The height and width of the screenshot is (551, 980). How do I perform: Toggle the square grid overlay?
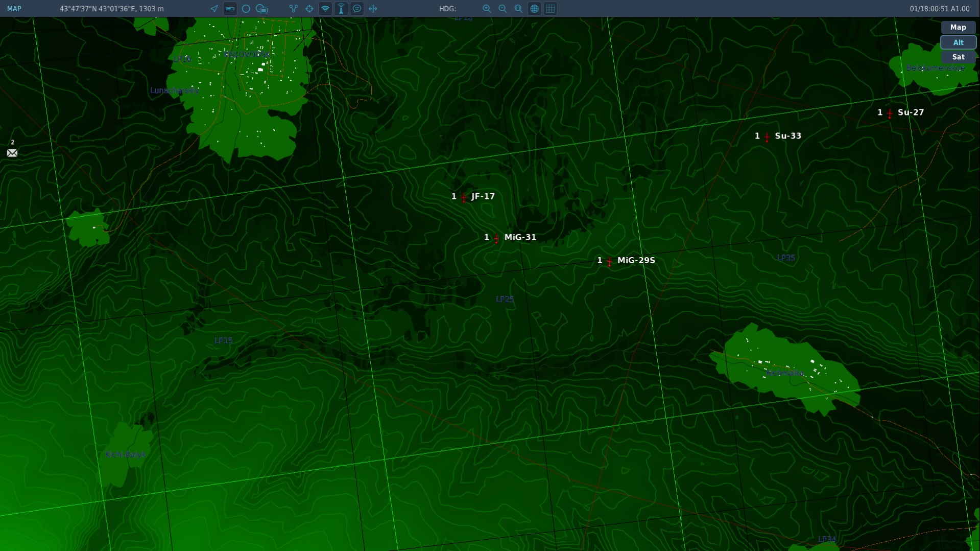click(550, 9)
